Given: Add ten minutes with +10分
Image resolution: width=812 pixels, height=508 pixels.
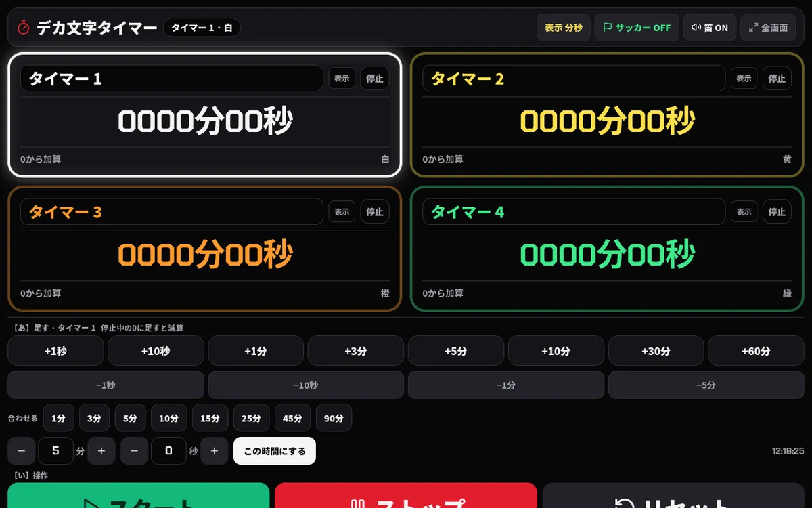Looking at the screenshot, I should pos(556,351).
